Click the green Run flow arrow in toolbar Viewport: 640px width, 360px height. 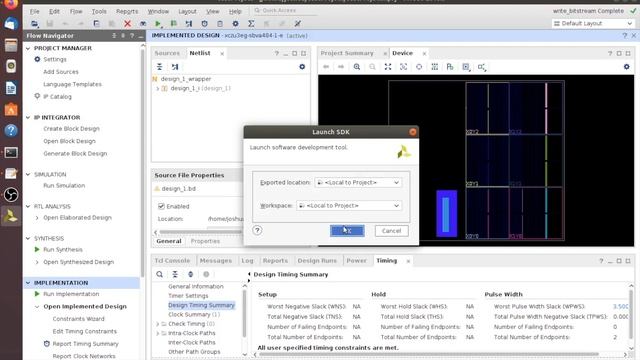pos(158,24)
